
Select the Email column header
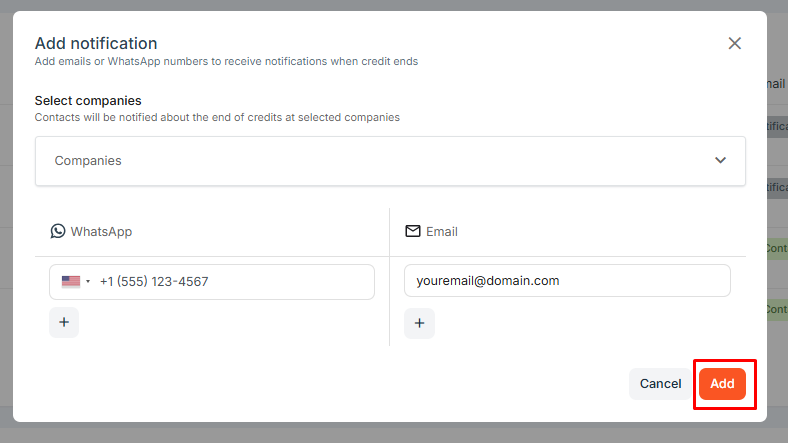[x=432, y=232]
